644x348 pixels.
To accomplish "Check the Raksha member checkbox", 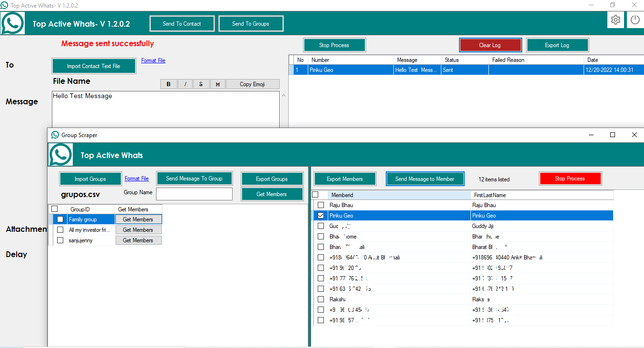I will (321, 299).
